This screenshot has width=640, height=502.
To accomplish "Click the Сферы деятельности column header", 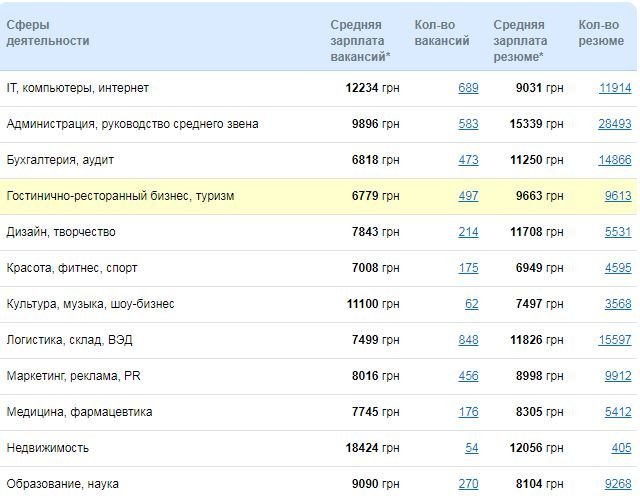I will click(x=48, y=33).
